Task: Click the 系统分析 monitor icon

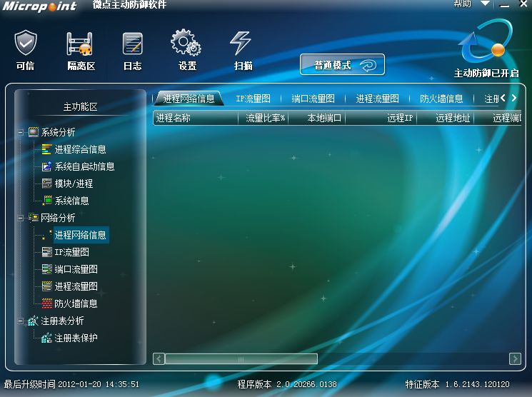Action: [x=34, y=132]
